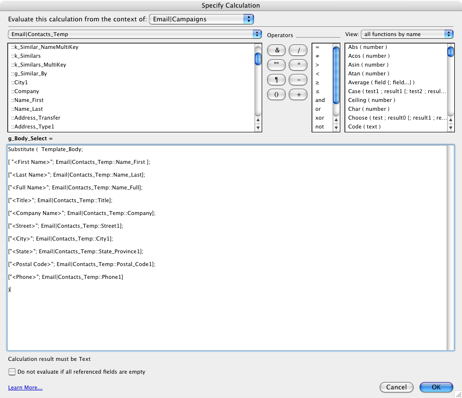The image size is (462, 398).
Task: Open the context table dropdown Email|Campaigns
Action: pos(202,19)
